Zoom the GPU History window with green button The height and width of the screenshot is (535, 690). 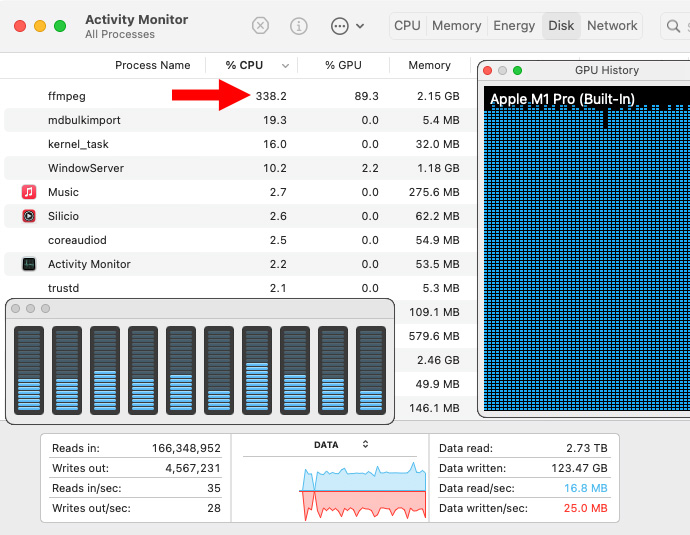pos(518,70)
